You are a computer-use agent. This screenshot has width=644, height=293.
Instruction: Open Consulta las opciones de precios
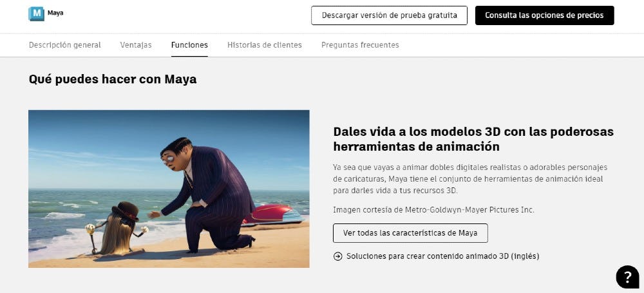(x=544, y=15)
